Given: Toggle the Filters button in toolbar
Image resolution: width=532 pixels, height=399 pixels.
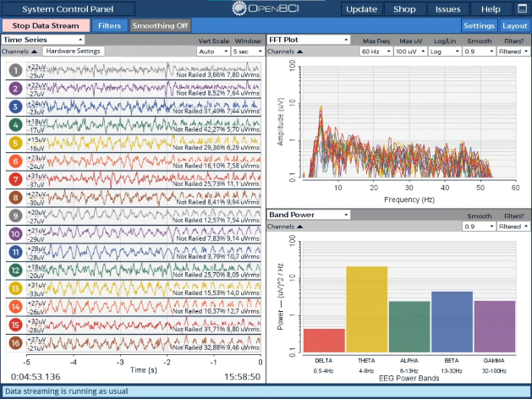Looking at the screenshot, I should 109,25.
